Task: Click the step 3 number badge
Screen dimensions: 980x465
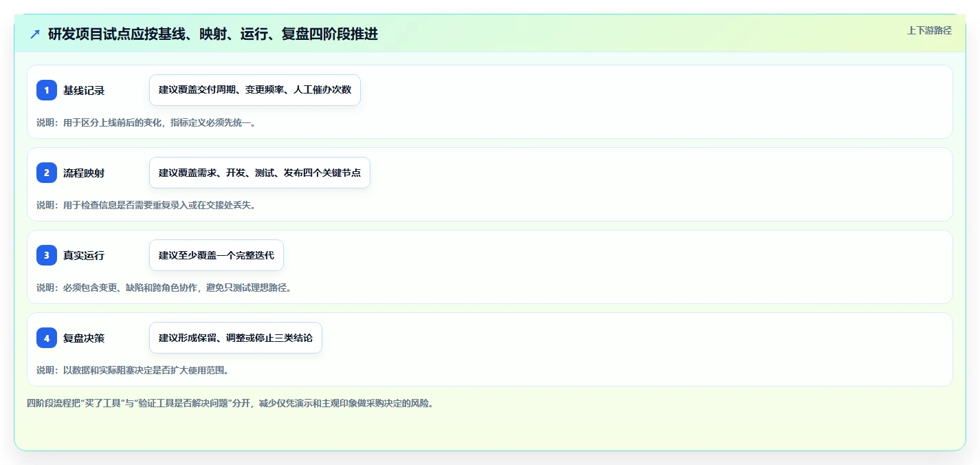Action: [47, 255]
